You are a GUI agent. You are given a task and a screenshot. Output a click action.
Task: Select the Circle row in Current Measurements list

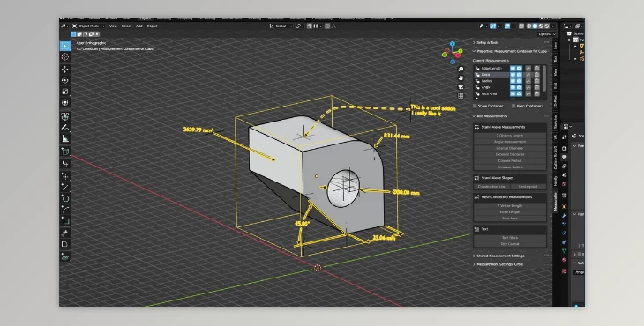(491, 75)
